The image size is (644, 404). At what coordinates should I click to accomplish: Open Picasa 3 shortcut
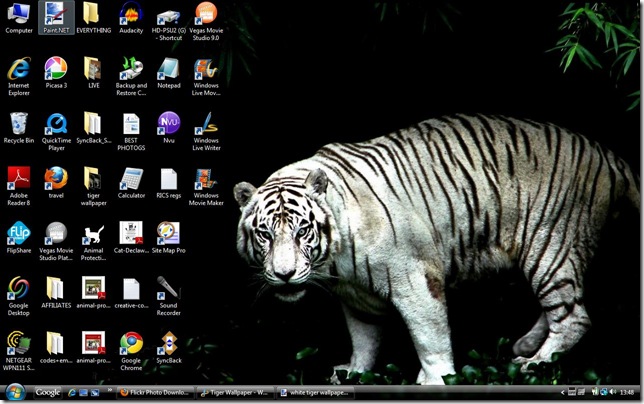click(56, 73)
